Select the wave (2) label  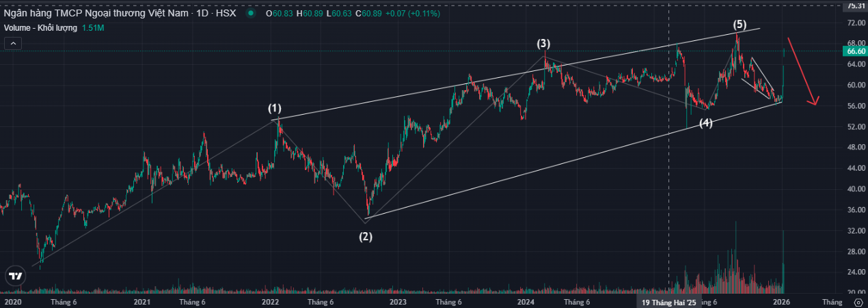(x=366, y=236)
